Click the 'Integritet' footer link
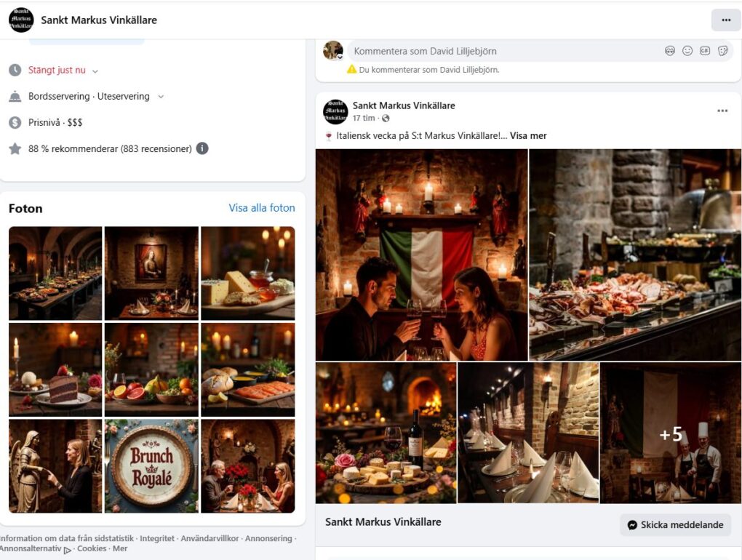The width and height of the screenshot is (742, 560). 157,539
